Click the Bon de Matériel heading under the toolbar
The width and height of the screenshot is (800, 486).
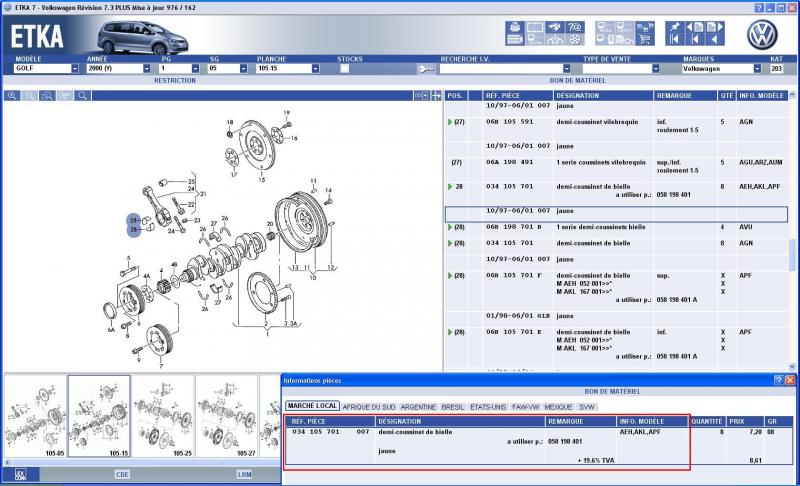pos(578,81)
